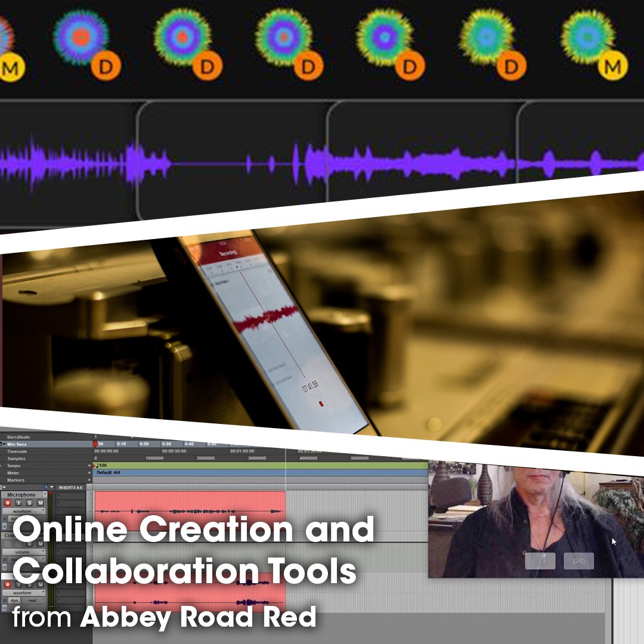Toggle input monitoring on Microphone track
The image size is (644, 644).
tap(18, 503)
